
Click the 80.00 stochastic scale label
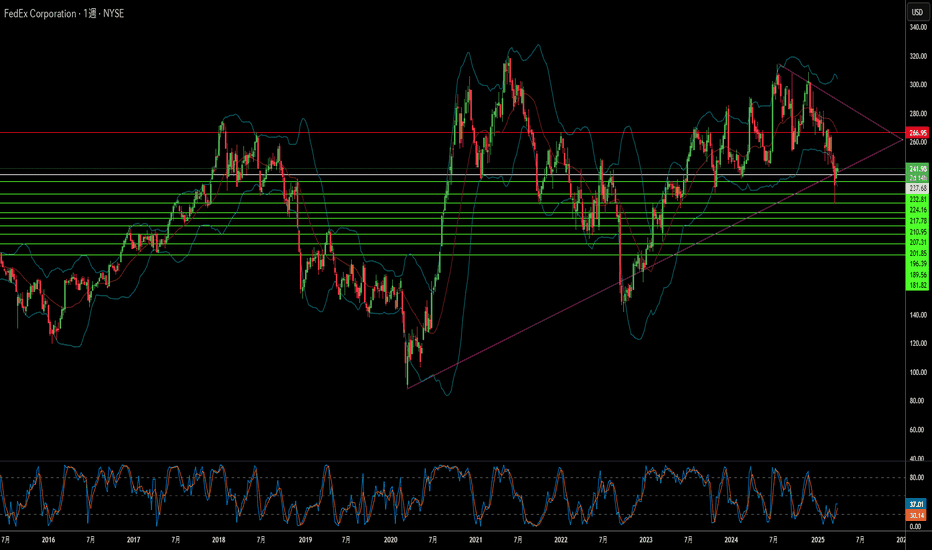pos(916,477)
